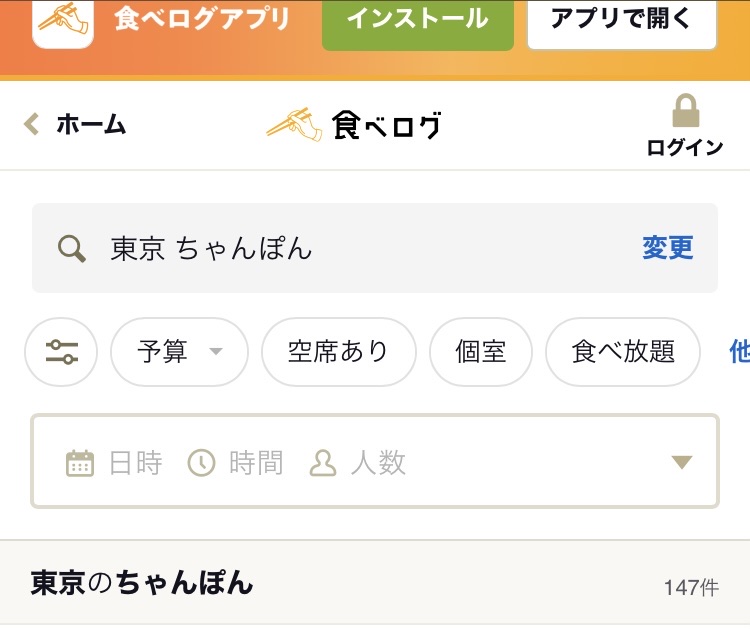750x629 pixels.
Task: Toggle the 食べ放題 filter chip
Action: coord(623,352)
